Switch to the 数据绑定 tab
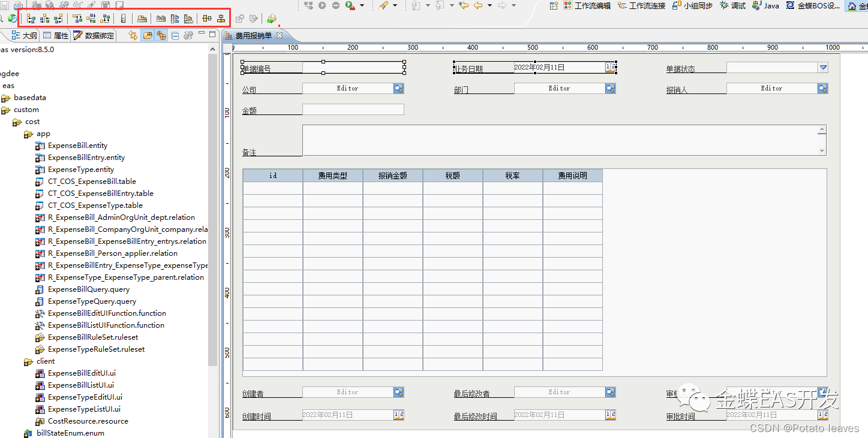868x438 pixels. (x=94, y=36)
